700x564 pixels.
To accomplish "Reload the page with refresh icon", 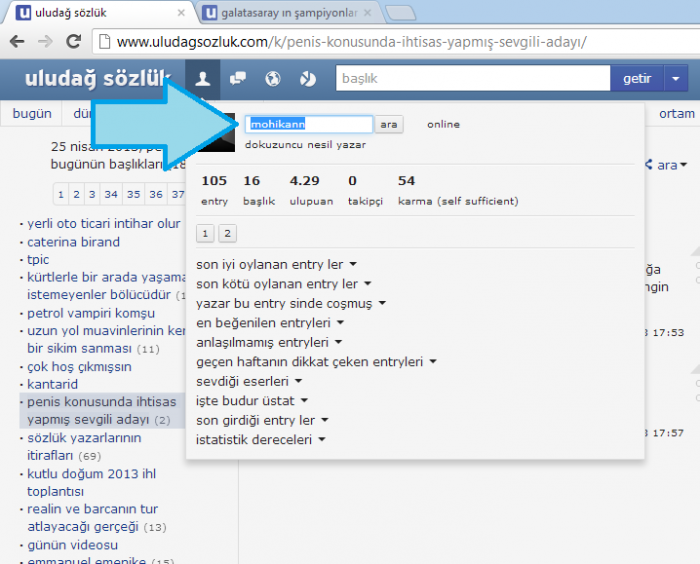I will 73,42.
